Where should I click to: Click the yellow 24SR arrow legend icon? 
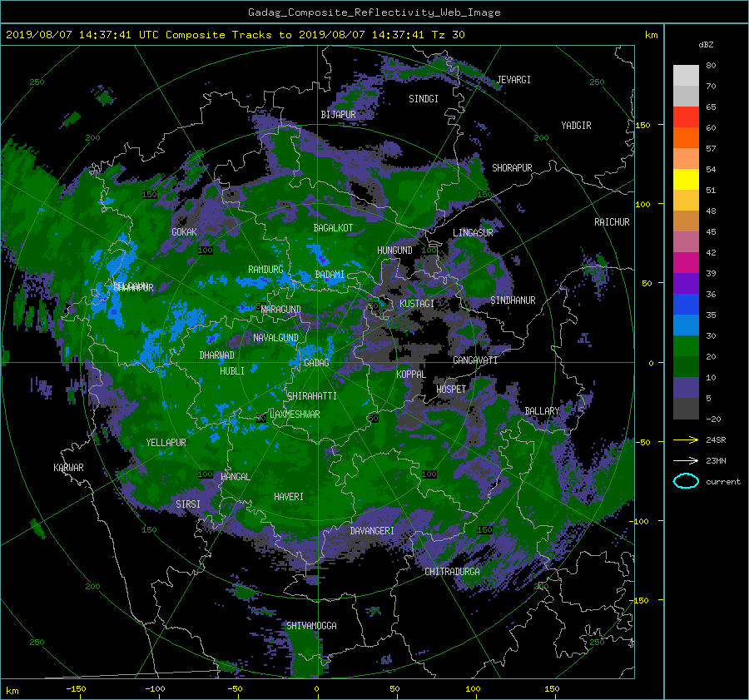pyautogui.click(x=686, y=439)
